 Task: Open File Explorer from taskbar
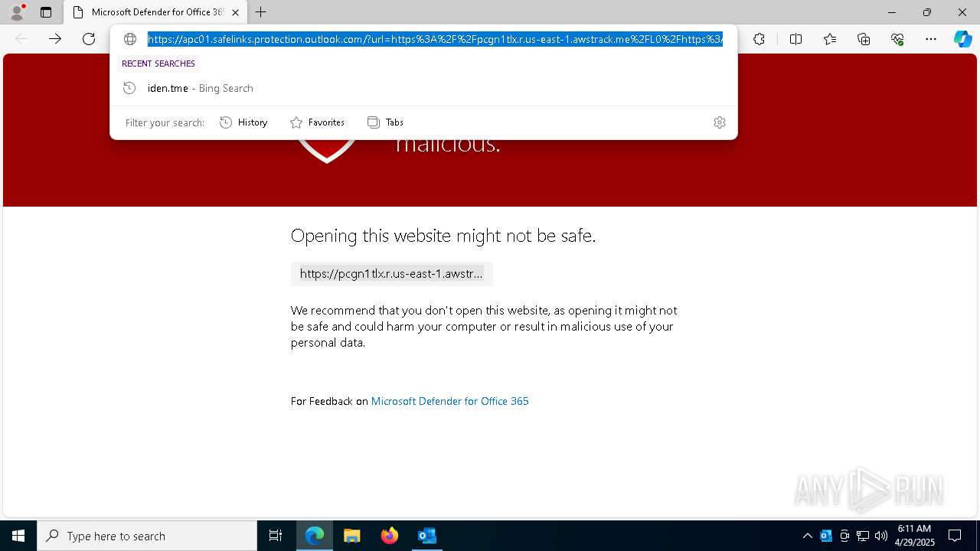point(352,536)
